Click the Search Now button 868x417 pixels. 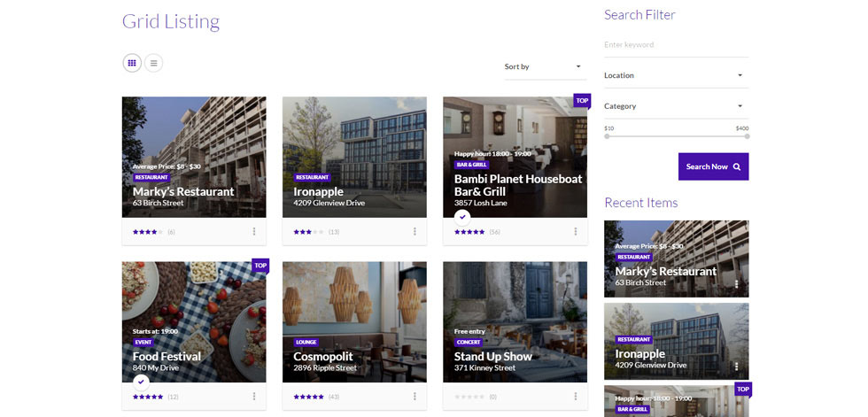point(714,166)
